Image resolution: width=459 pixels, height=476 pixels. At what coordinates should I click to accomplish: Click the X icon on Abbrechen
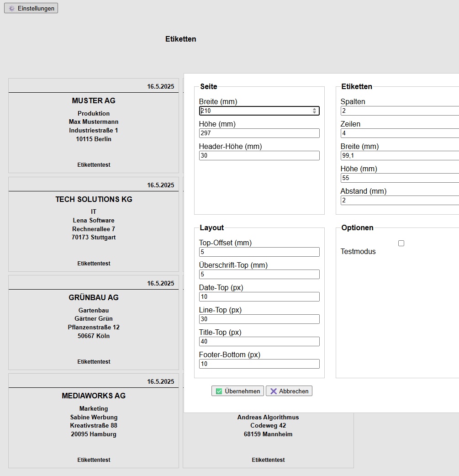(274, 391)
